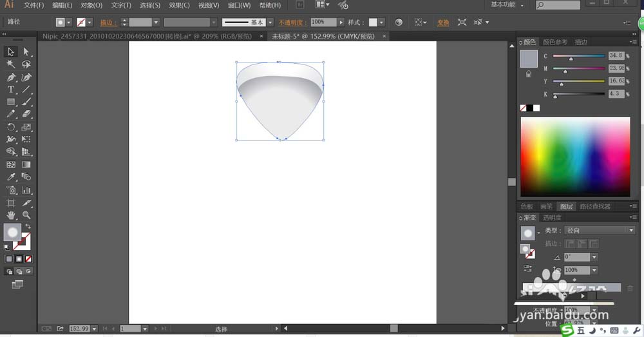This screenshot has height=337, width=644.
Task: Click the 描边 stroke link in control bar
Action: 108,23
